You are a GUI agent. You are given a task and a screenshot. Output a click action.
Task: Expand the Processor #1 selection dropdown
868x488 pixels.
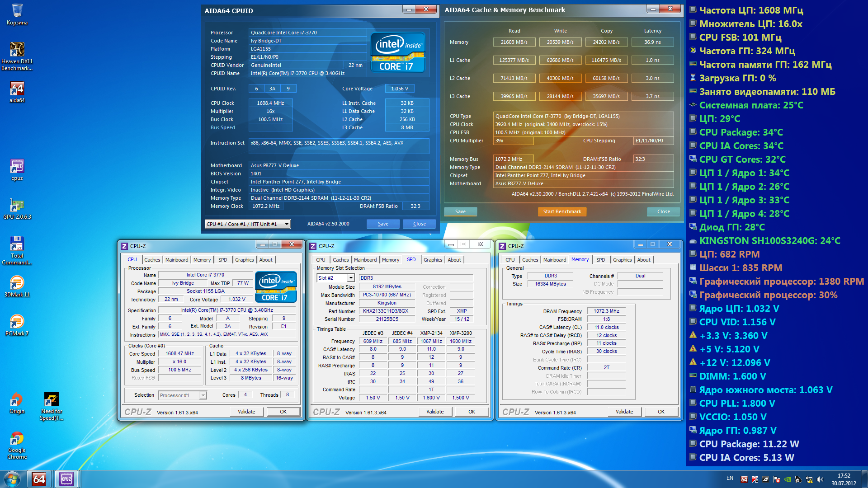pos(203,395)
